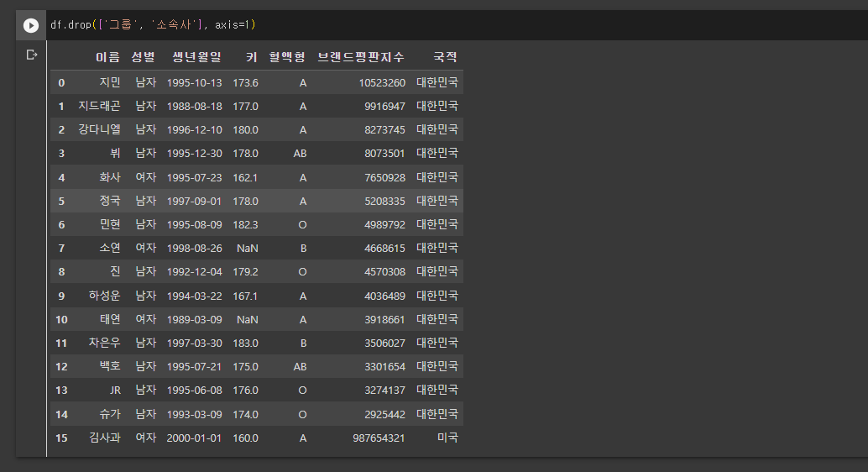Click the 브랜드평판지수 column header

[361, 57]
